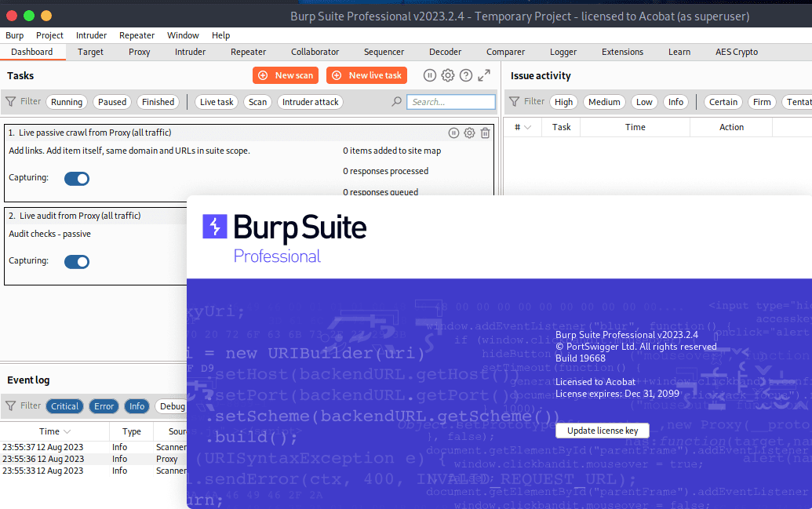Viewport: 812px width, 509px height.
Task: Select the Live audit from Proxy task
Action: (x=96, y=246)
